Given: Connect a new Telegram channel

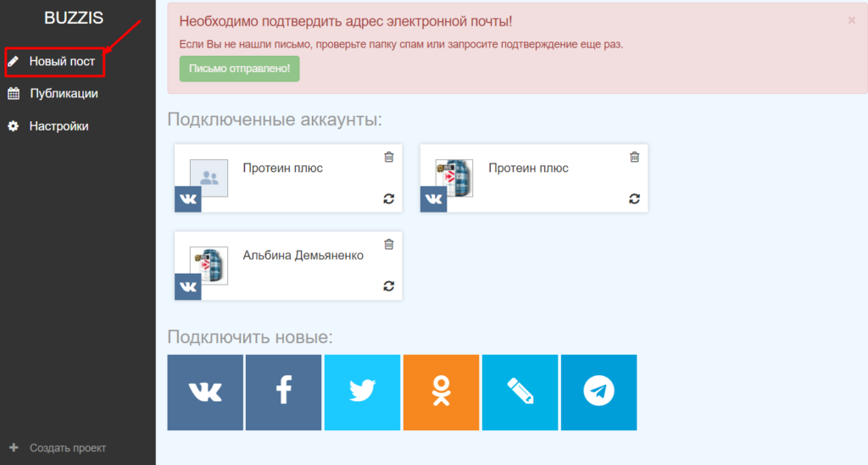Looking at the screenshot, I should point(598,392).
